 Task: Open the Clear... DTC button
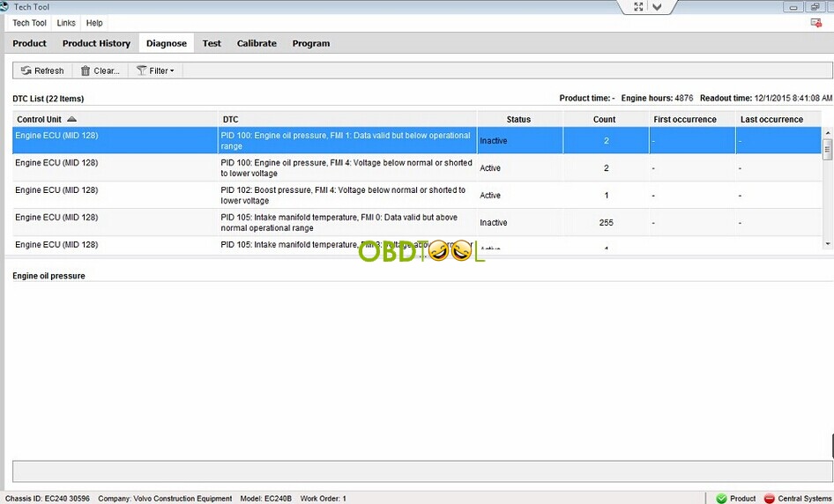100,70
